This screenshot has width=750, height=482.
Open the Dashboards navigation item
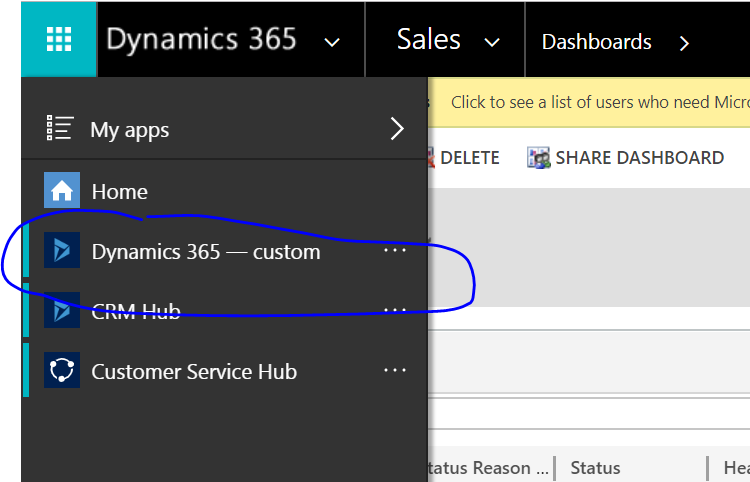596,42
